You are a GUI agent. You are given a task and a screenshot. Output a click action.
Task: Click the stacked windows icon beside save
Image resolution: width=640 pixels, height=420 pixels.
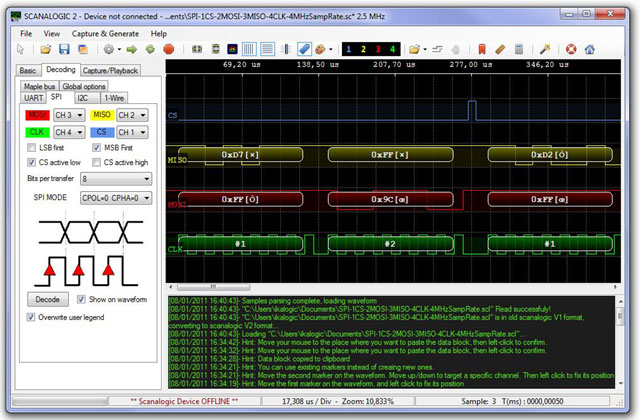(x=83, y=49)
